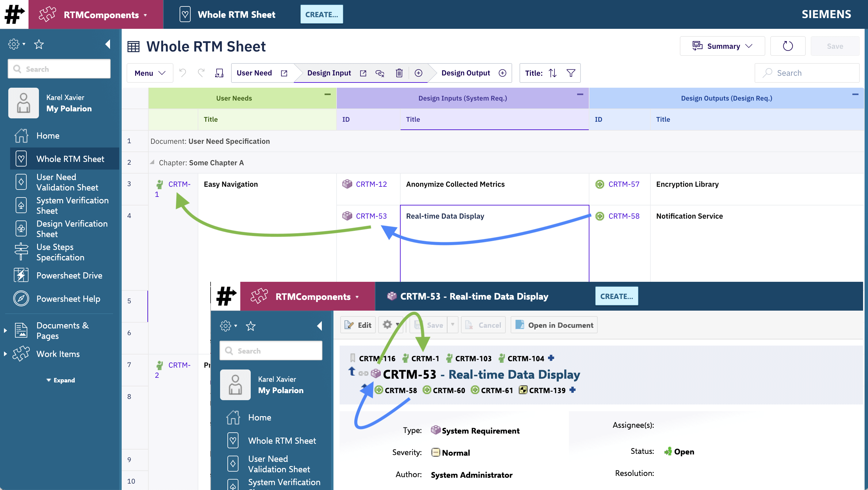Click the Title filter funnel icon
This screenshot has width=868, height=490.
click(571, 73)
